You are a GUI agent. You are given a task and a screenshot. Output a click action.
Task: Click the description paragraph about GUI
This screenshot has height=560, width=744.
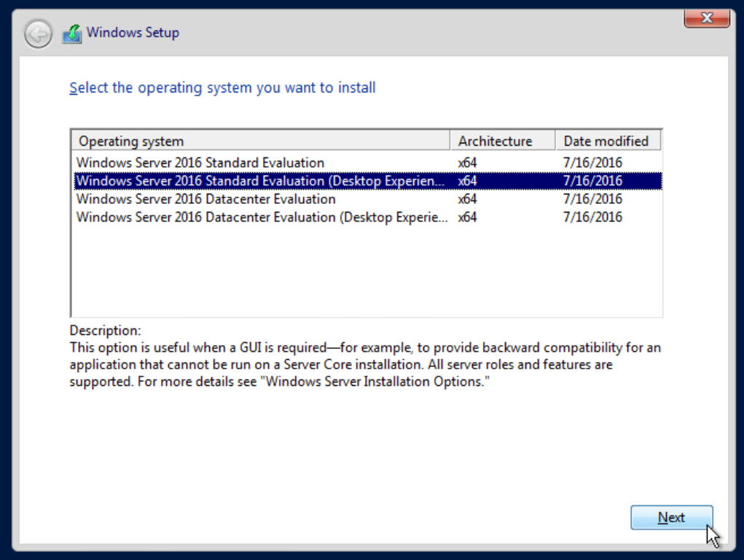(364, 365)
